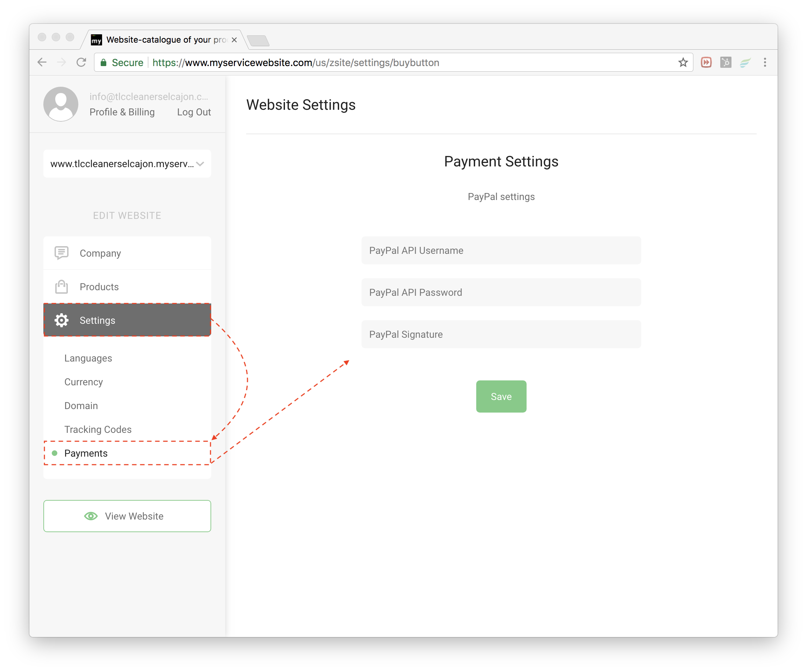Focus the PayPal API Username field
Screen dimensions: 807x672
click(x=501, y=250)
